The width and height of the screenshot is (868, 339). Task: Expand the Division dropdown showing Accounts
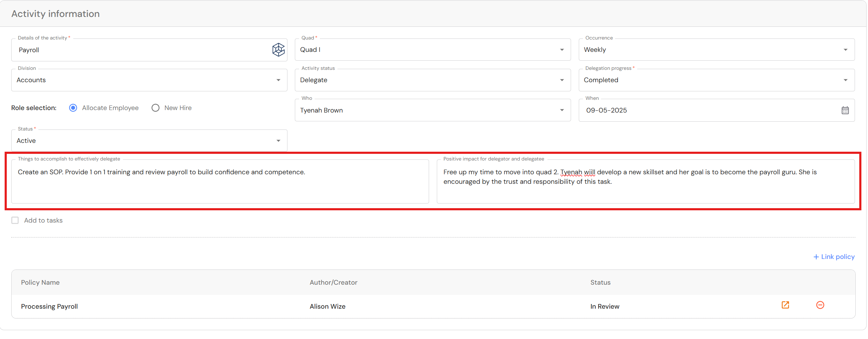278,80
